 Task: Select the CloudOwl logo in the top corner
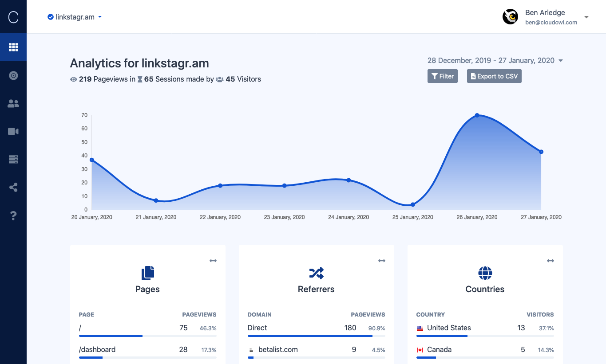click(x=13, y=16)
